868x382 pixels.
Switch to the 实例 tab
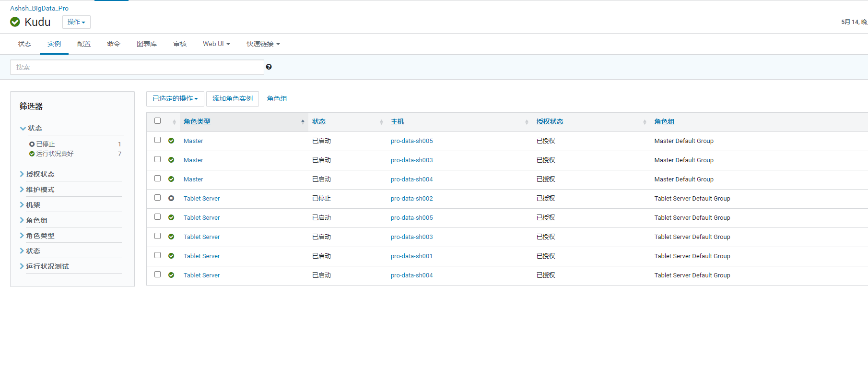(54, 44)
